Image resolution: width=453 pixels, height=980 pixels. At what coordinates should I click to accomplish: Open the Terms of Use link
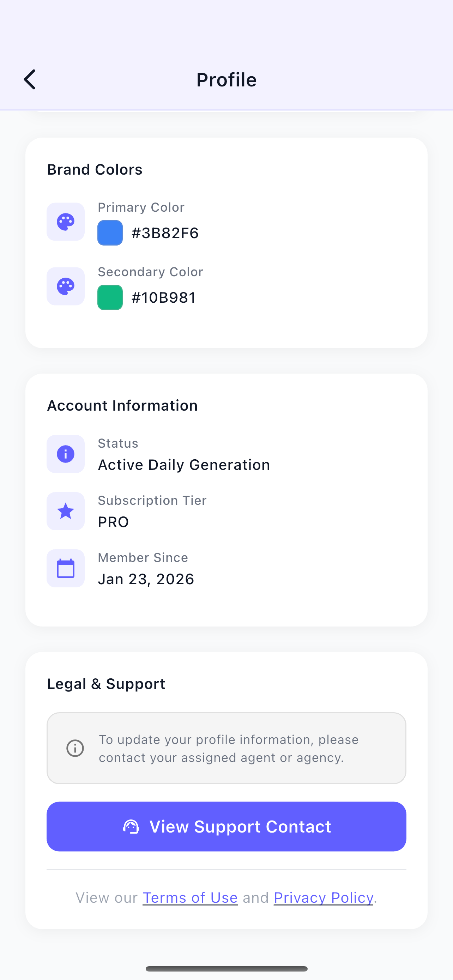[190, 897]
